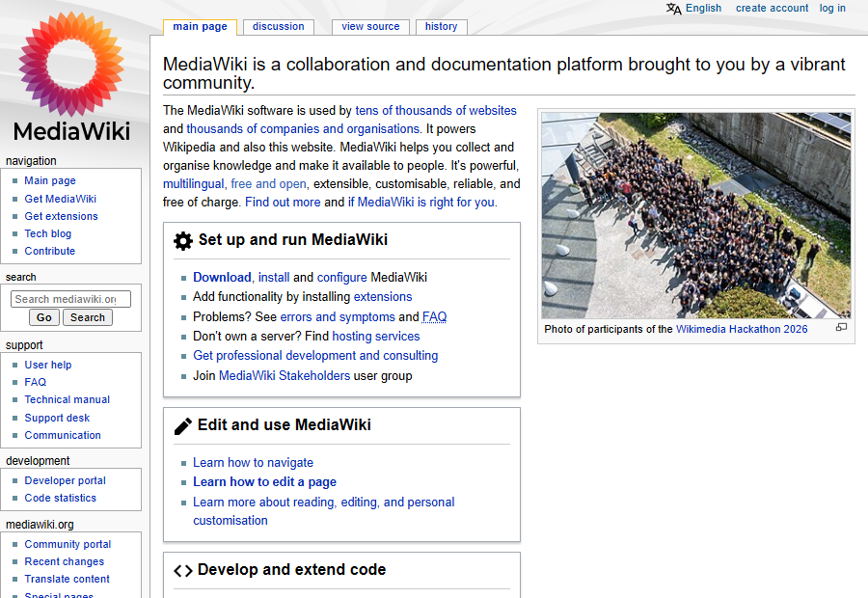Follow 'thousands of companies and organisations' link

pyautogui.click(x=303, y=129)
